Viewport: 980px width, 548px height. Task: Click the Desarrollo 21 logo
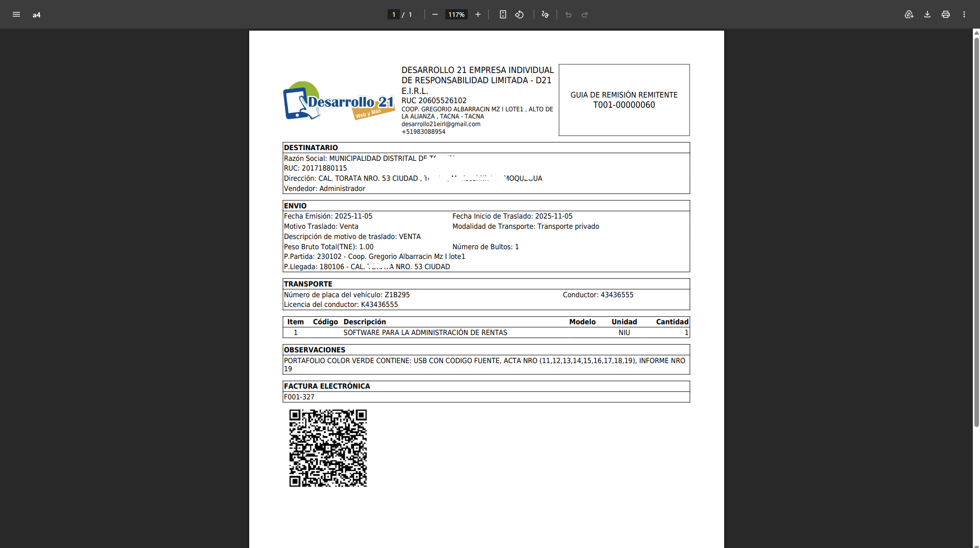pos(339,101)
